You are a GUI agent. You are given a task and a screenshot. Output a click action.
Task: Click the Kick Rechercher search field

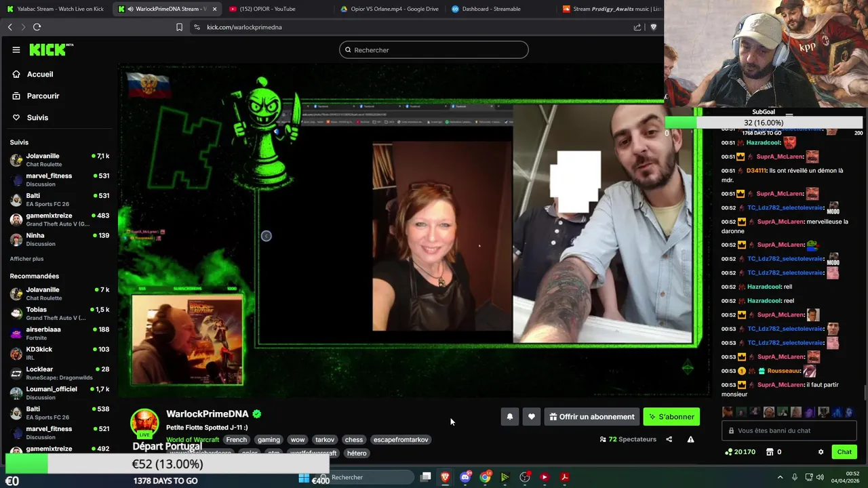coord(434,49)
